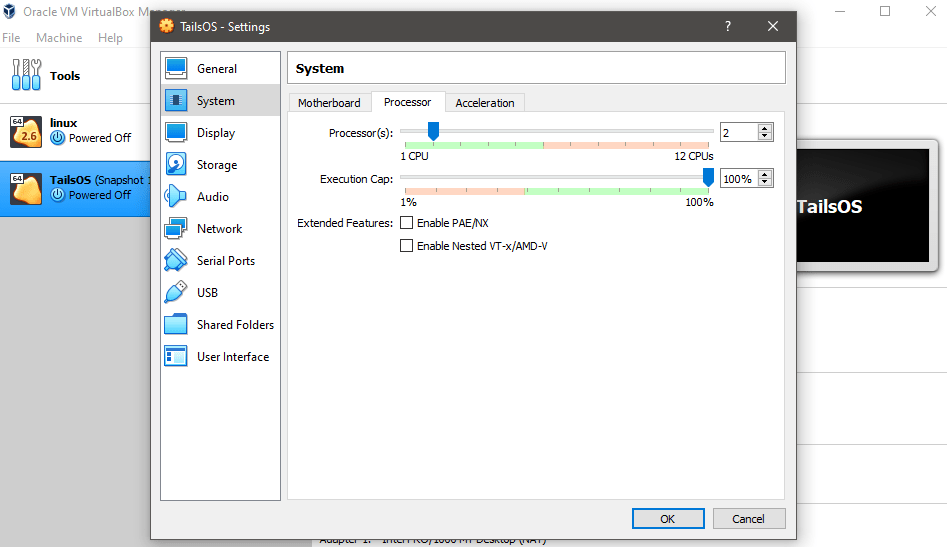Click the '1 CPU' slider label

click(x=414, y=156)
